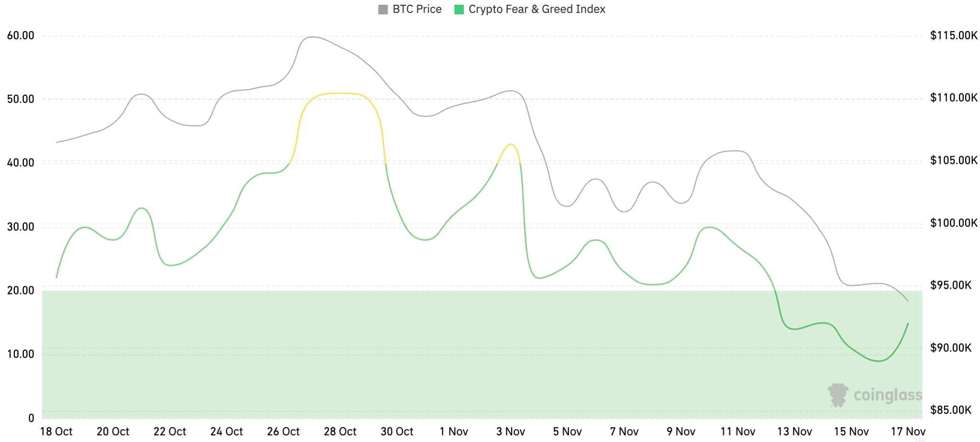Click the $115.00K price axis label
The height and width of the screenshot is (442, 980).
[x=954, y=35]
